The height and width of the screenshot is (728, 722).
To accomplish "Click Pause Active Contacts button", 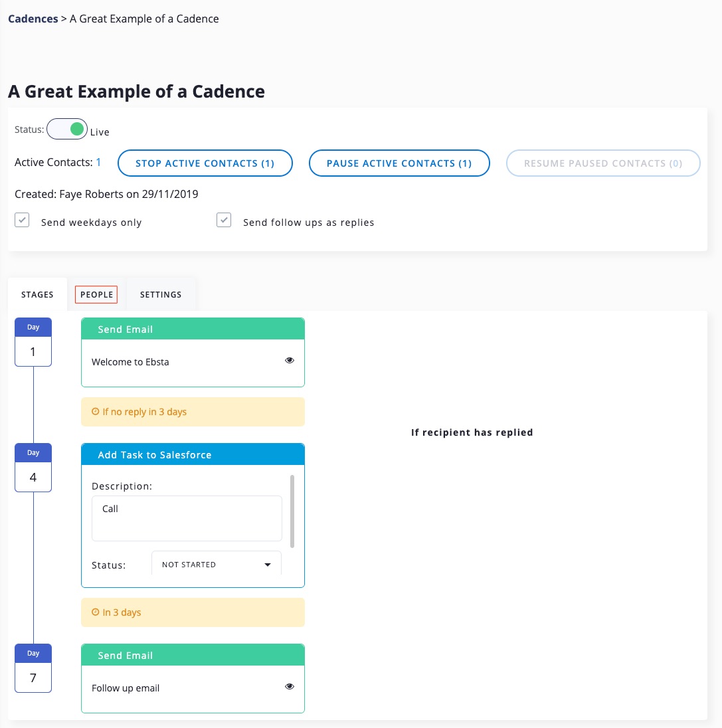I will pyautogui.click(x=399, y=163).
